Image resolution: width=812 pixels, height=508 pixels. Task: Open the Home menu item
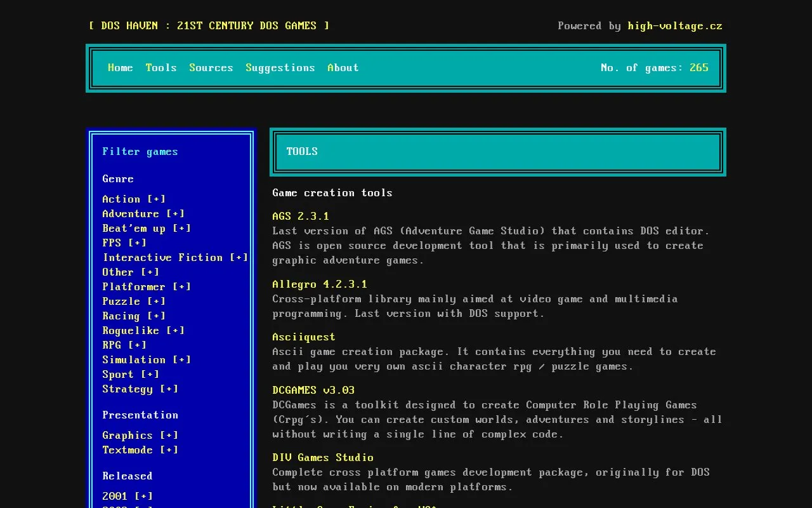(121, 67)
